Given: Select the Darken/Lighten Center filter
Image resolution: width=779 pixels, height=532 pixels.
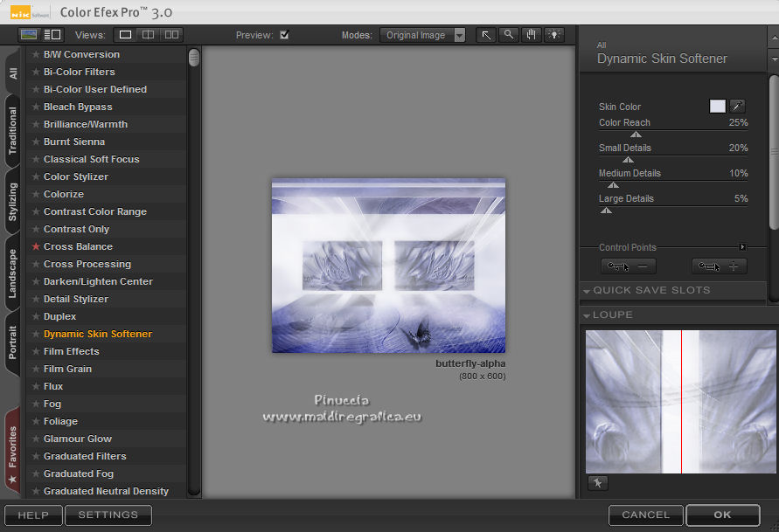Looking at the screenshot, I should [99, 281].
